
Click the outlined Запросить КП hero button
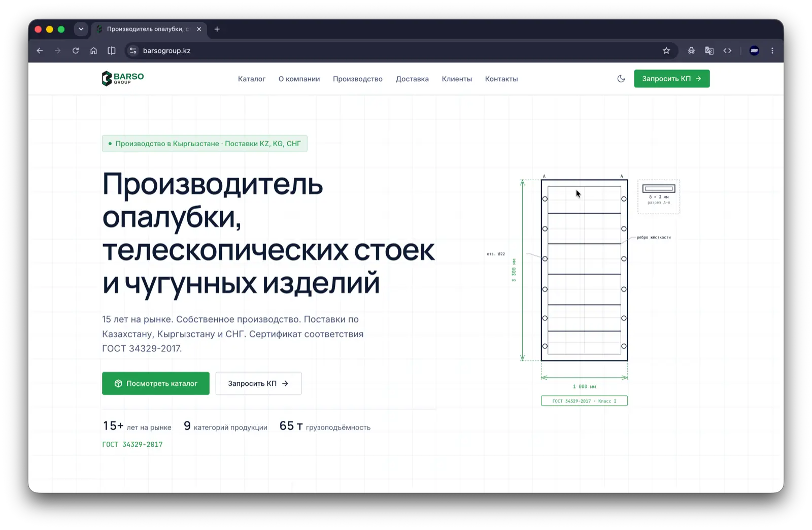point(258,384)
